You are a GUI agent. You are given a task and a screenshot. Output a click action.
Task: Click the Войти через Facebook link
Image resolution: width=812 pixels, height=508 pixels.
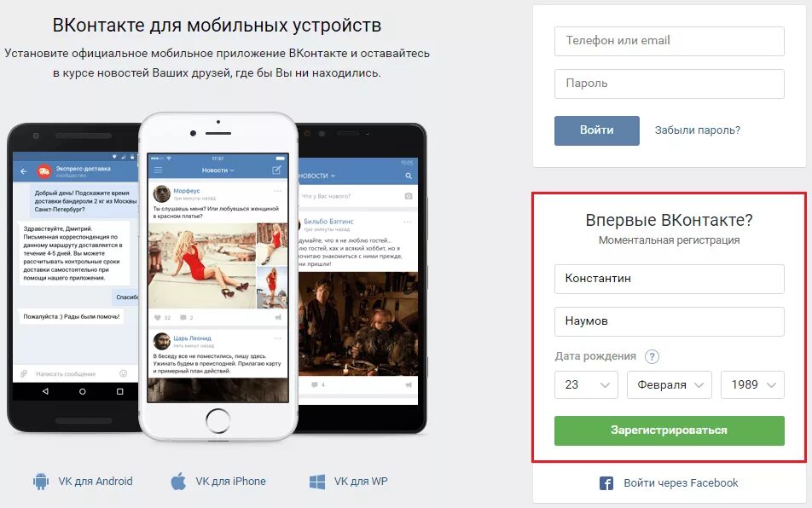(x=681, y=483)
